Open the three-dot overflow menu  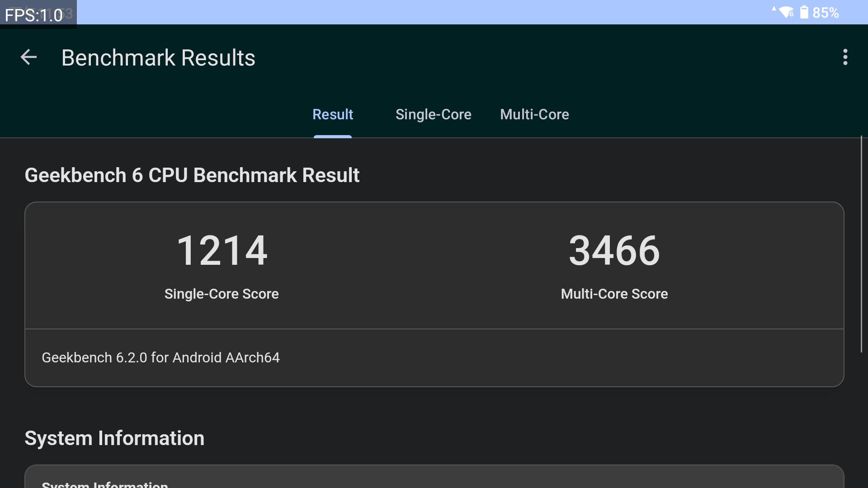click(845, 57)
